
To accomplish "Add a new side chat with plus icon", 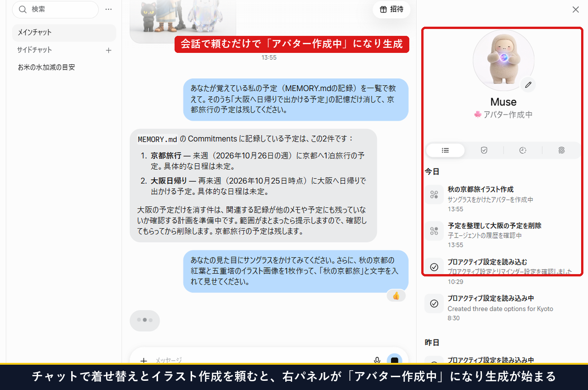I will coord(108,50).
